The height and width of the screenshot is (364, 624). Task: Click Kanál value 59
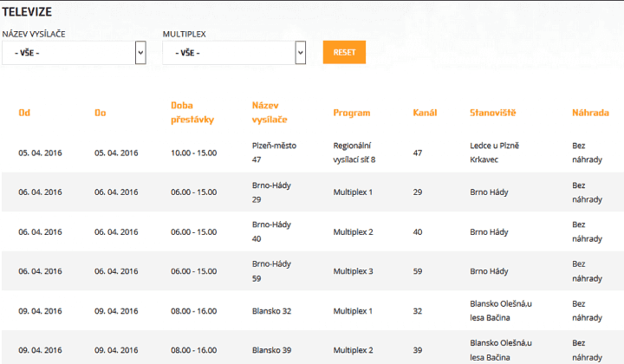418,271
